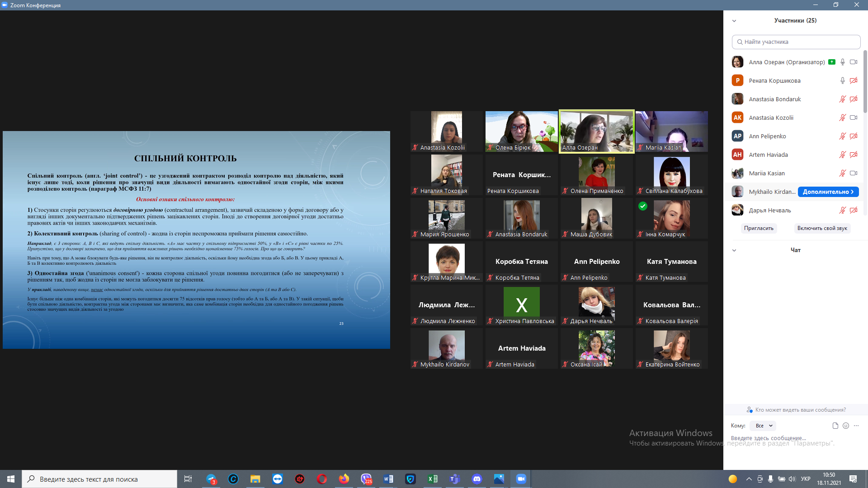Open chat more options (three dots)
Viewport: 868px width, 488px height.
tap(856, 426)
